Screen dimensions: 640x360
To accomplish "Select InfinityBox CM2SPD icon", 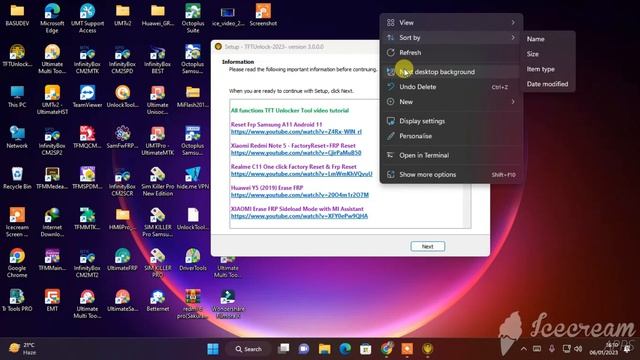I will tap(122, 59).
